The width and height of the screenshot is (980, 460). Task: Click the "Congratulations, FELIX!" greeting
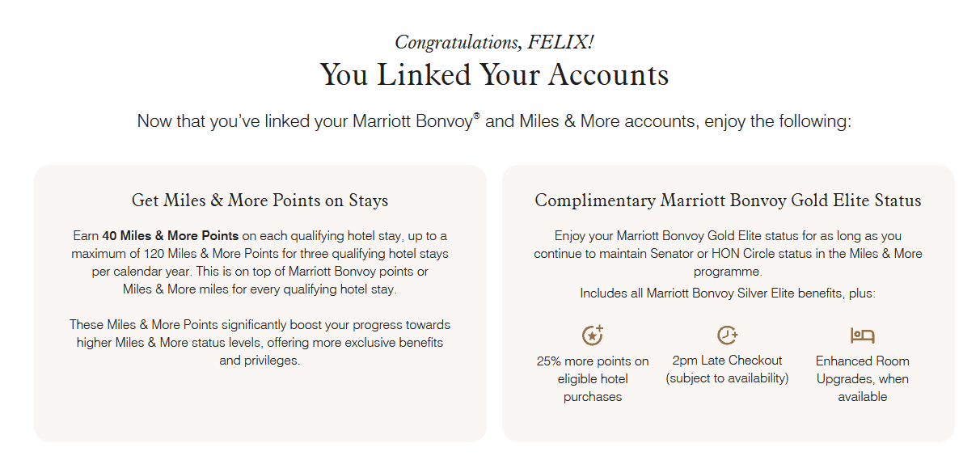coord(494,42)
